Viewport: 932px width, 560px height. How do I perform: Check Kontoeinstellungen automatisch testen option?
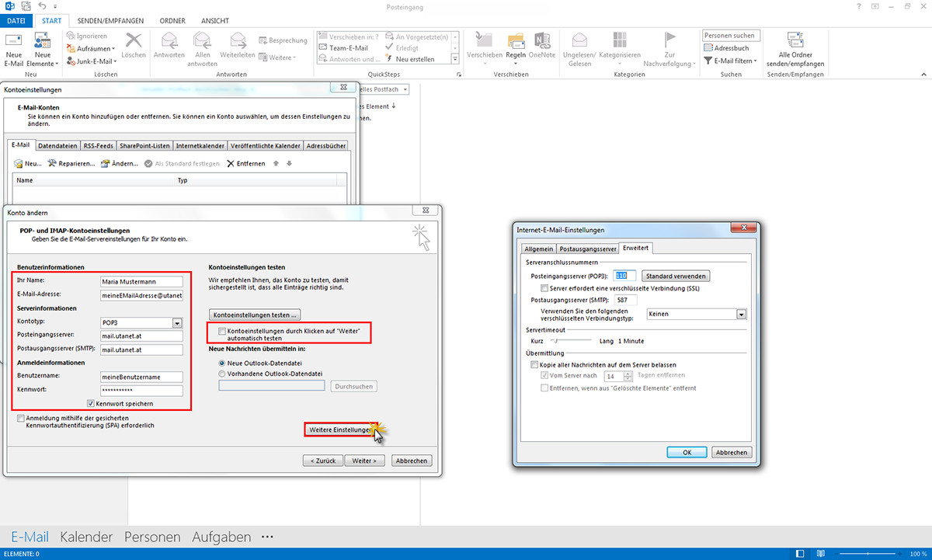(223, 332)
